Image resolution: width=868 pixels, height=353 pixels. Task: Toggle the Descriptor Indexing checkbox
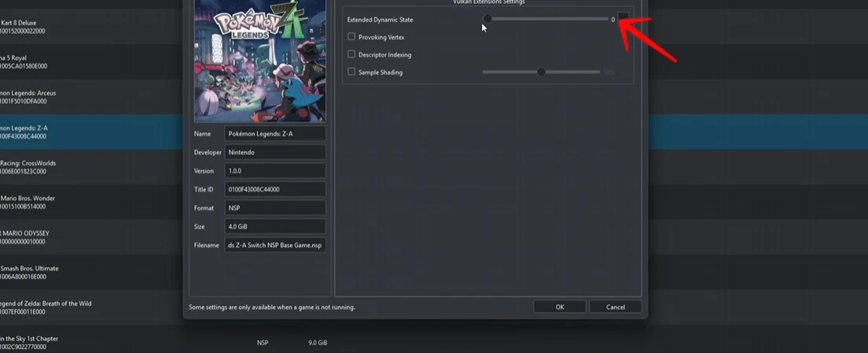(351, 55)
